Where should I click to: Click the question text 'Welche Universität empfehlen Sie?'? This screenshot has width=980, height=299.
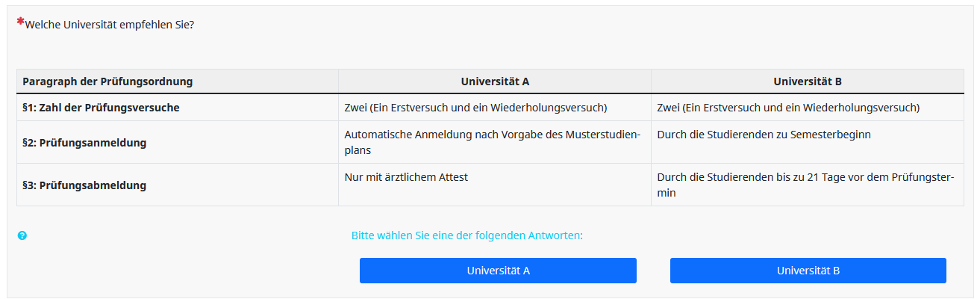(110, 25)
